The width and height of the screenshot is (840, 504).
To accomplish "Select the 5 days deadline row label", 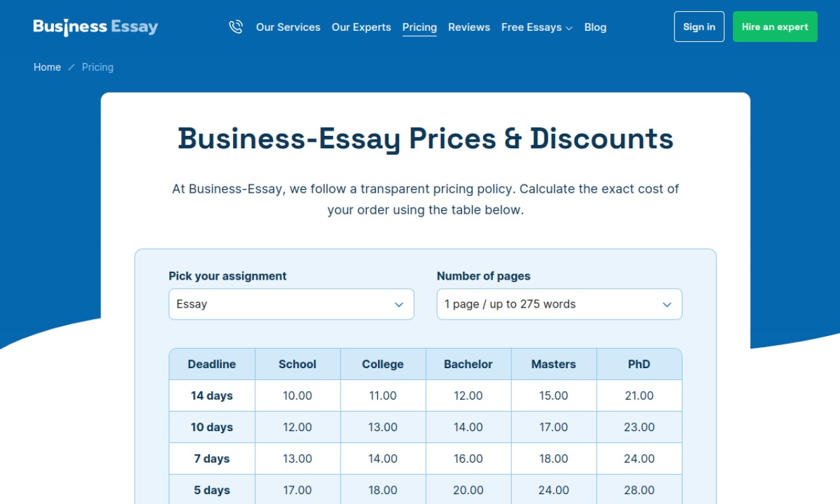I will point(212,490).
